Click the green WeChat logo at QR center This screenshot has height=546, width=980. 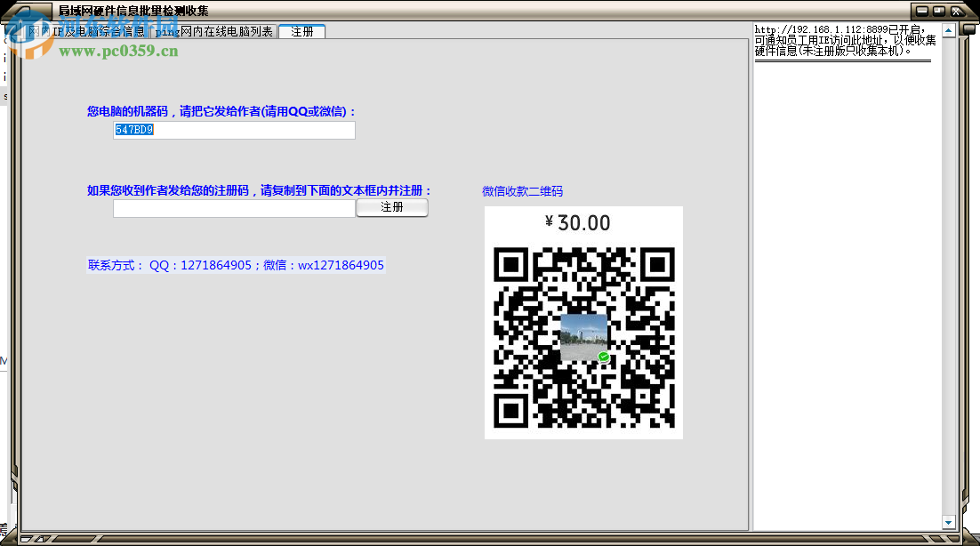(602, 356)
